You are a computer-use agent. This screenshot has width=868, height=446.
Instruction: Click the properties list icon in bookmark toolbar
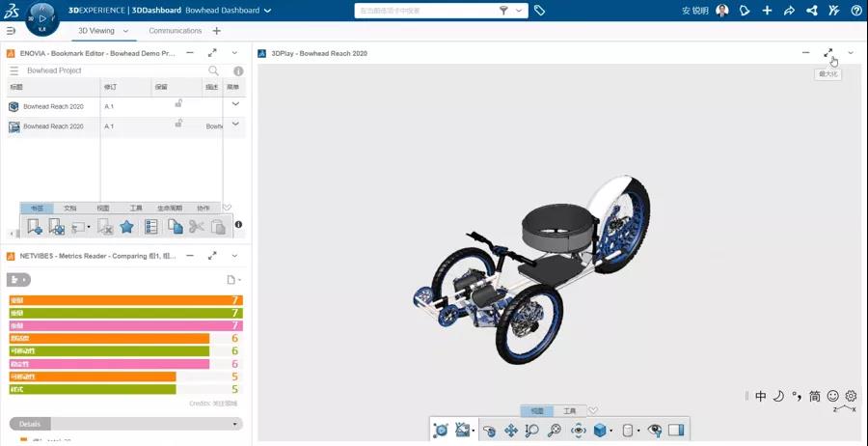(150, 226)
